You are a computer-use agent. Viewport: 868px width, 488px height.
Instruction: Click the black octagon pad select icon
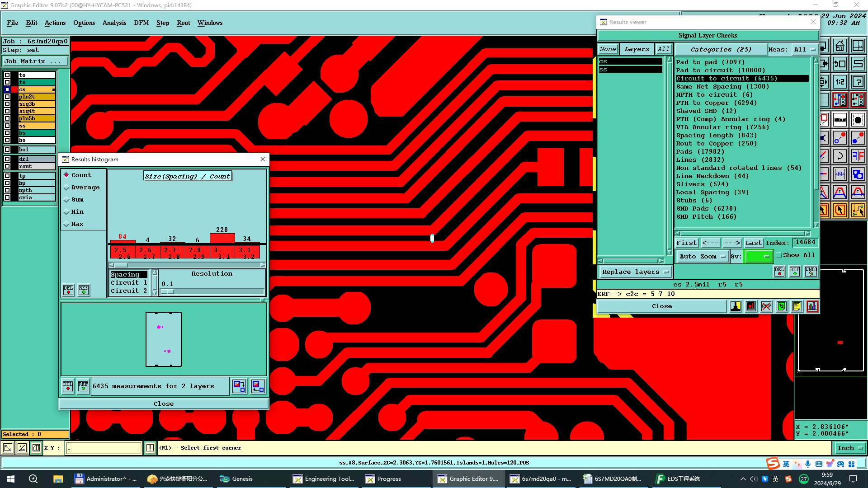[x=858, y=120]
